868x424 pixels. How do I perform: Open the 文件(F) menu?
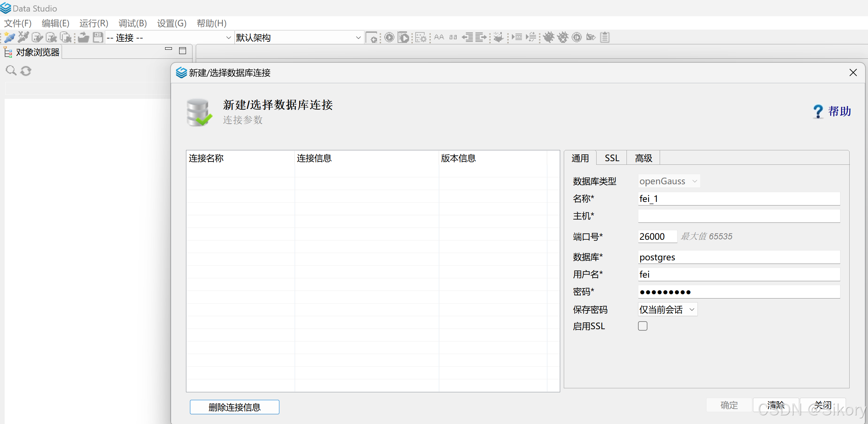(x=18, y=23)
